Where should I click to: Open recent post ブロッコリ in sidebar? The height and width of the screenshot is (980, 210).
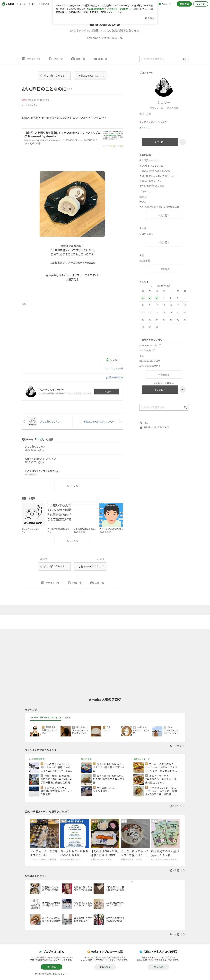pyautogui.click(x=145, y=191)
